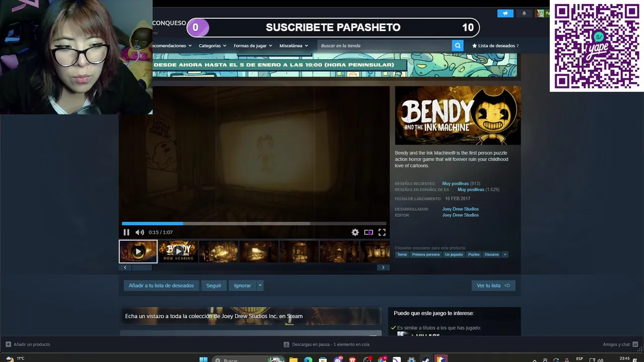Select the third media thumbnail screenshot
The height and width of the screenshot is (362, 644).
[x=218, y=251]
